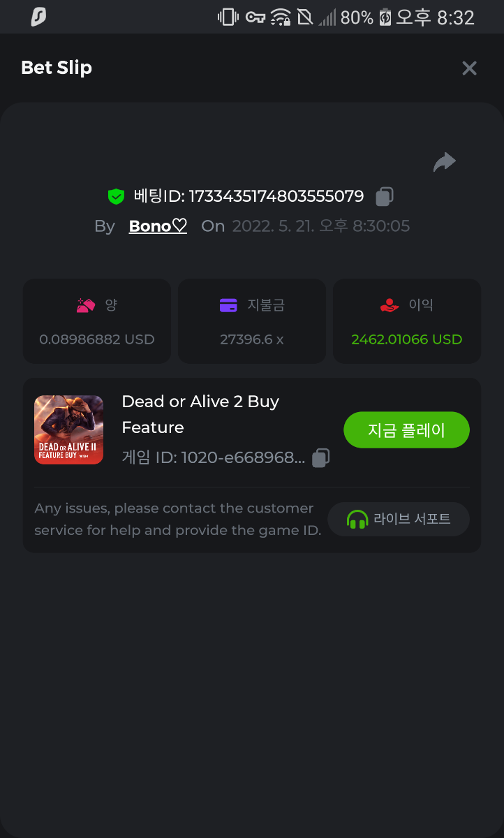Click the share arrow icon

[x=445, y=163]
